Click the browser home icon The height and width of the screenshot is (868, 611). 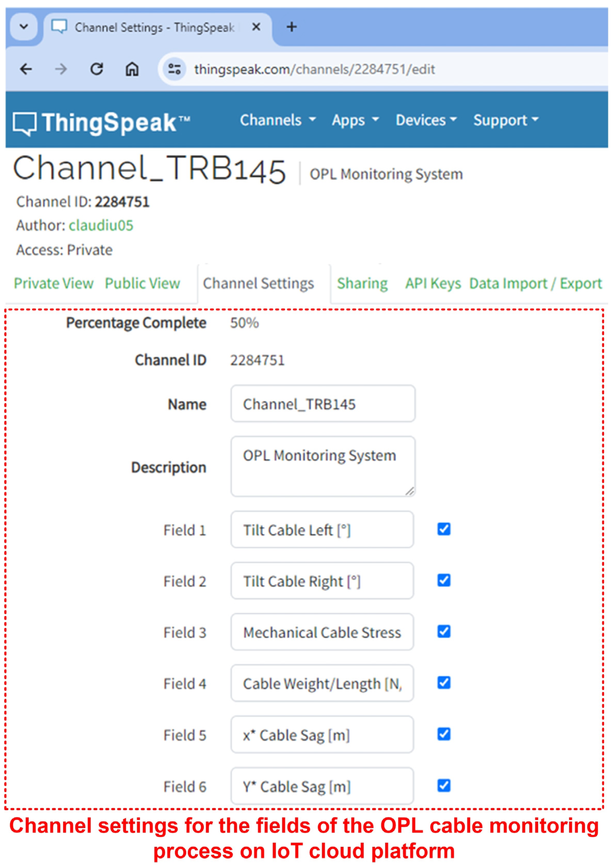(132, 69)
